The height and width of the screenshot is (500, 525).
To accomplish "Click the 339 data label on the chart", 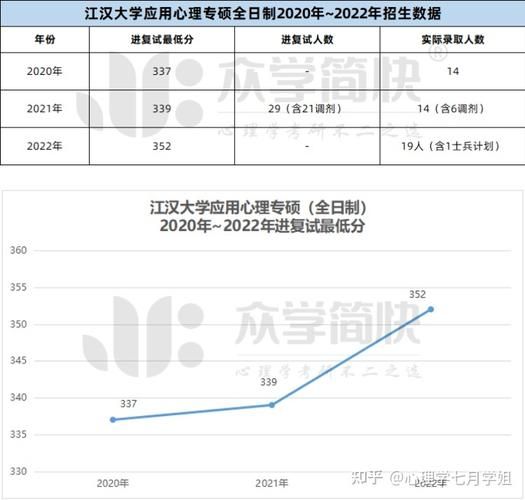I will click(269, 382).
